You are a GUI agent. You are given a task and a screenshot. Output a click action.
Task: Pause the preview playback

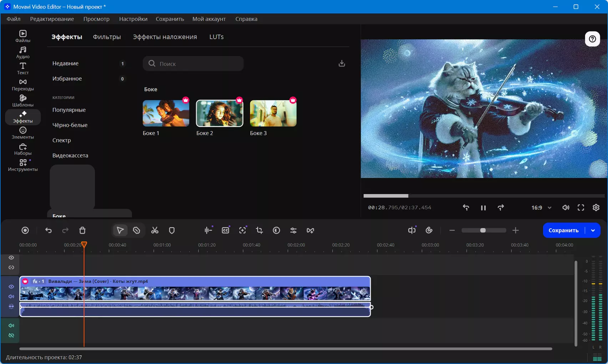click(x=483, y=208)
